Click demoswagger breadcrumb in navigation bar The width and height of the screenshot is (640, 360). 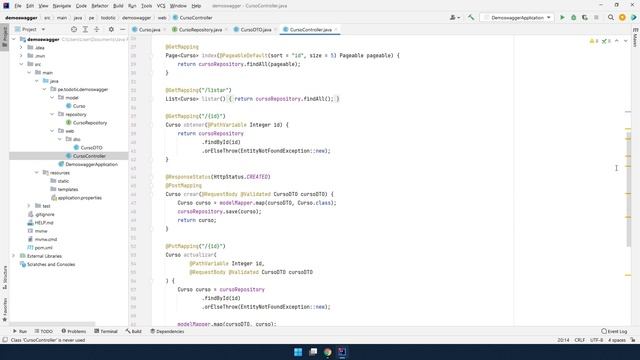[x=21, y=18]
